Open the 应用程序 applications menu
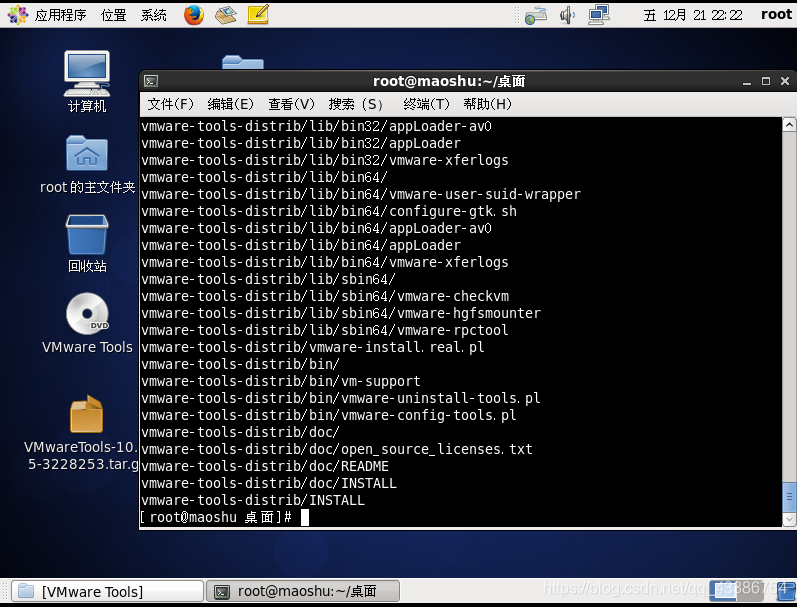The height and width of the screenshot is (607, 797). tap(60, 15)
